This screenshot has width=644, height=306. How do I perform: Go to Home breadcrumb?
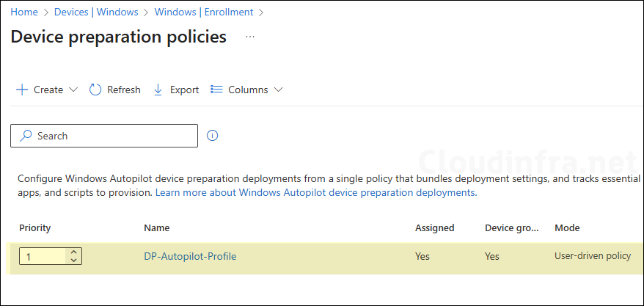pyautogui.click(x=24, y=12)
